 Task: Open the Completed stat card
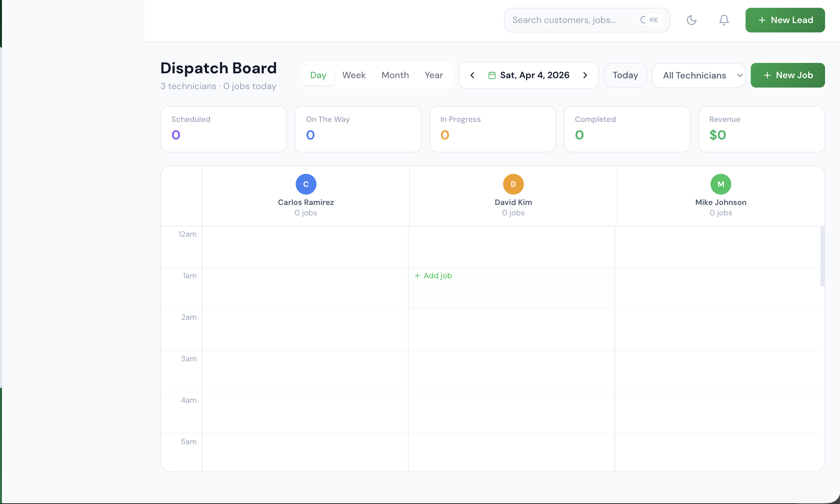[627, 129]
